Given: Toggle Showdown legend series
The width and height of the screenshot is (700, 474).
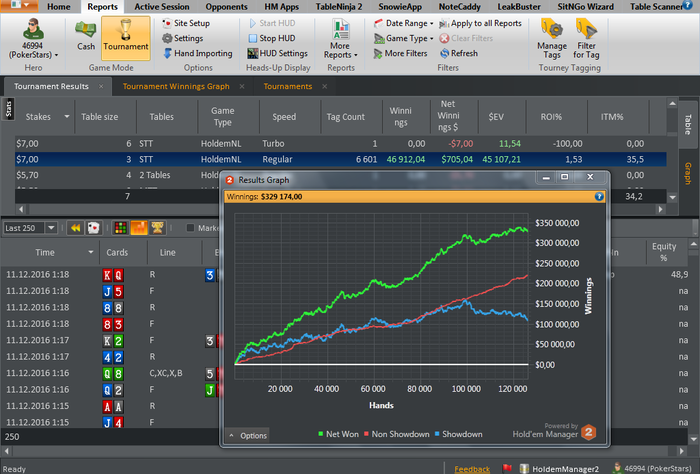Looking at the screenshot, I should point(458,434).
